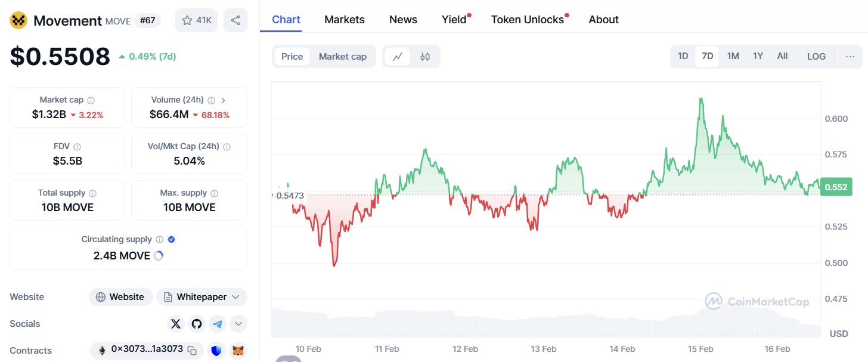Image resolution: width=868 pixels, height=362 pixels.
Task: Visit the Movement official Website
Action: [120, 296]
